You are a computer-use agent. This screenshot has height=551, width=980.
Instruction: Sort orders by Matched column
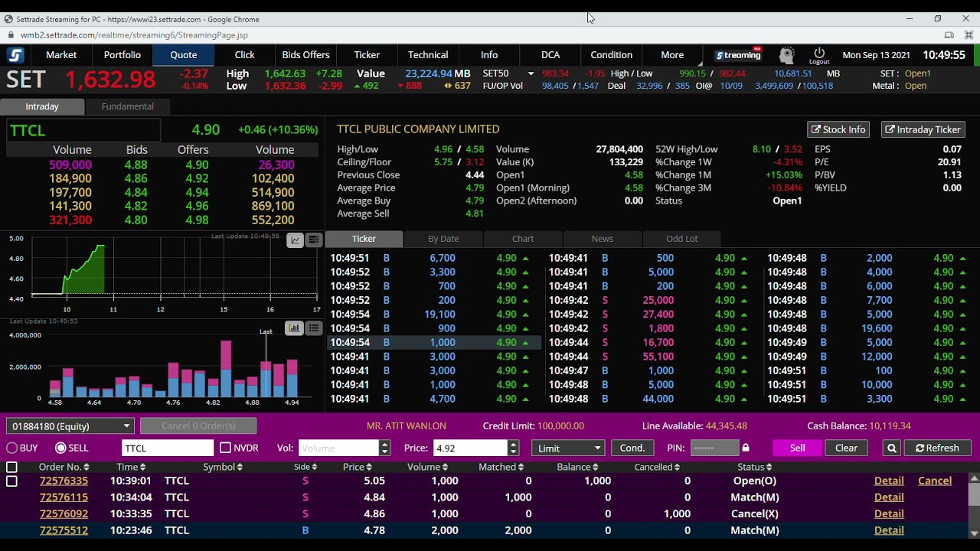(501, 467)
